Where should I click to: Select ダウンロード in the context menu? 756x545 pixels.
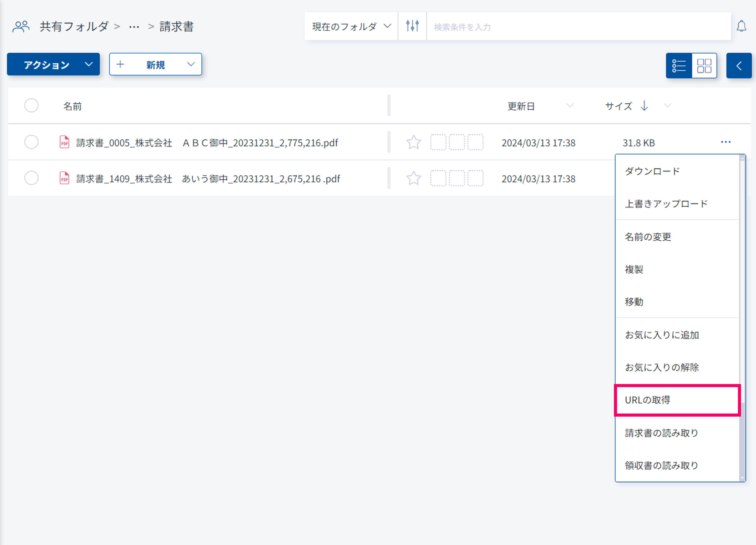click(x=652, y=171)
